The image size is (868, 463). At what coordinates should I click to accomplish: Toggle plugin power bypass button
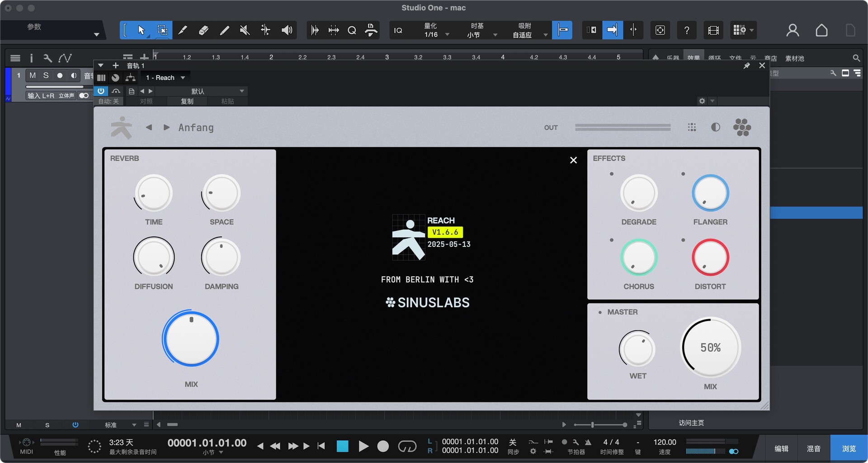tap(101, 91)
